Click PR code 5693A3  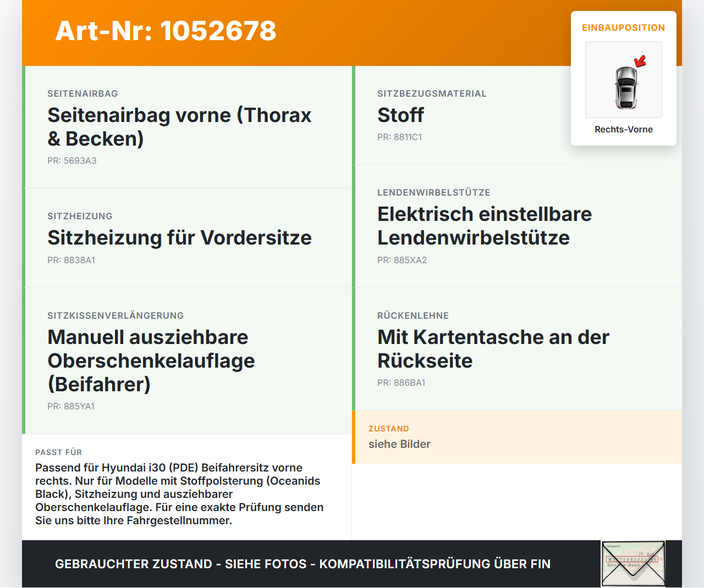click(72, 160)
